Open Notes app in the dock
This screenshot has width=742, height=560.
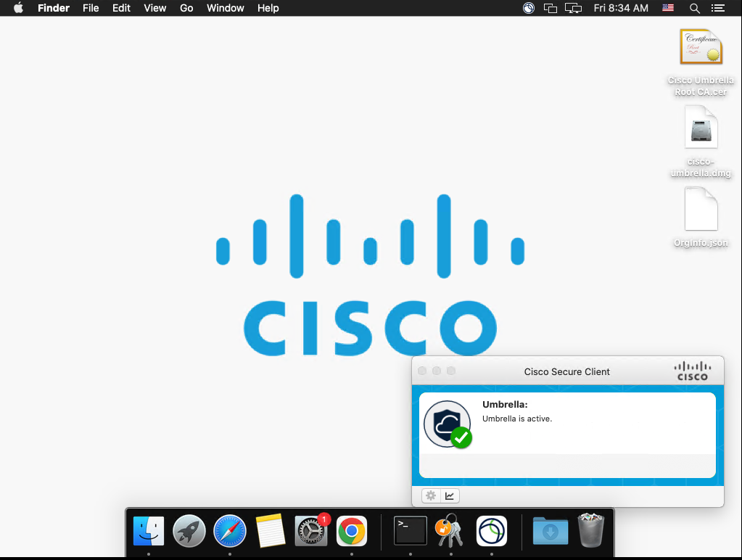[271, 531]
